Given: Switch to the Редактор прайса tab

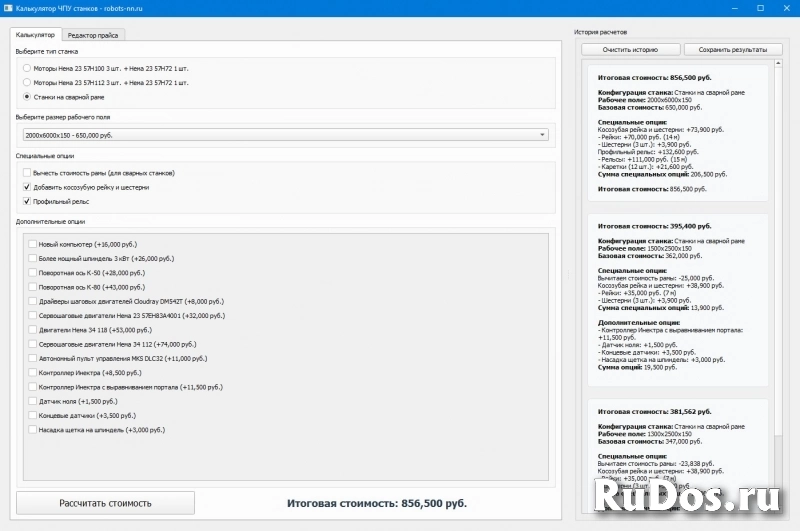Looking at the screenshot, I should click(x=94, y=35).
